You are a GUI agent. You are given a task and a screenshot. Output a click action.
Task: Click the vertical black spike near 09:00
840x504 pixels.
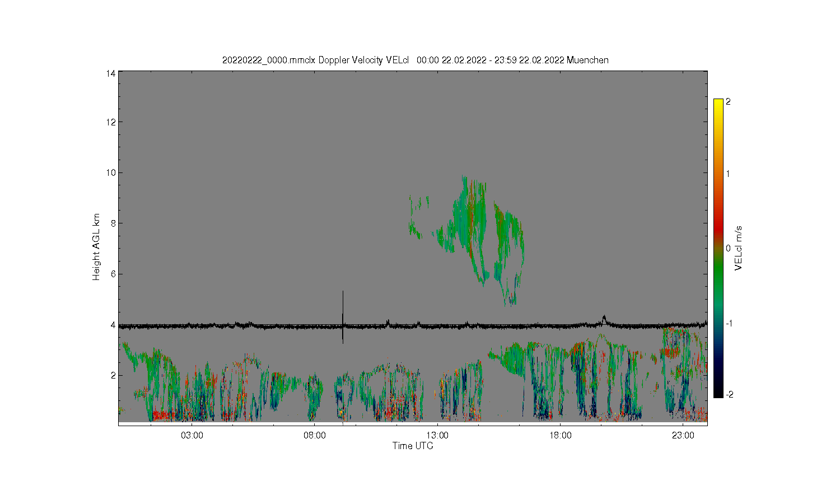click(x=343, y=317)
